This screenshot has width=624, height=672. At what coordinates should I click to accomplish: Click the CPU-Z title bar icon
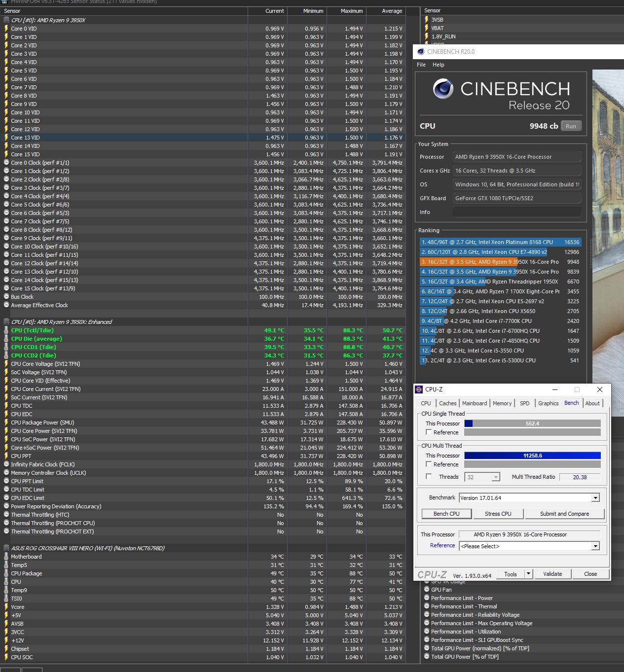pyautogui.click(x=419, y=389)
